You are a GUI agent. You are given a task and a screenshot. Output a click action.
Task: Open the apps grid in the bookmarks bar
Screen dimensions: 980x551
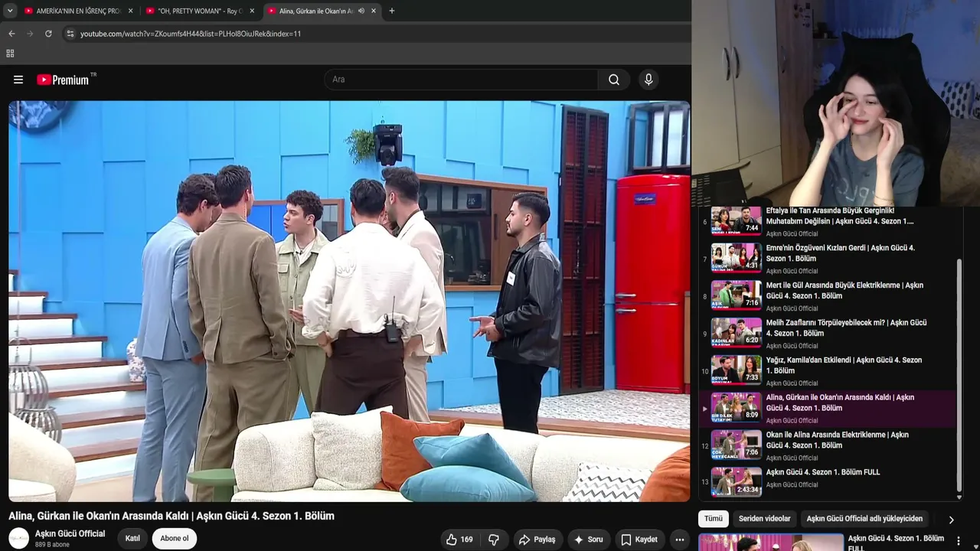click(10, 54)
